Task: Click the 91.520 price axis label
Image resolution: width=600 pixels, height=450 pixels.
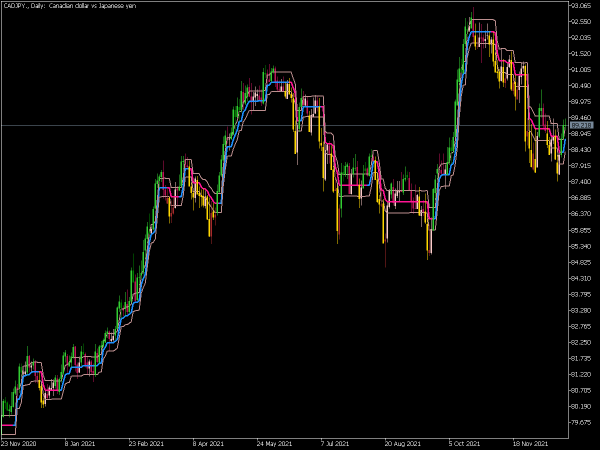Action: [x=580, y=54]
